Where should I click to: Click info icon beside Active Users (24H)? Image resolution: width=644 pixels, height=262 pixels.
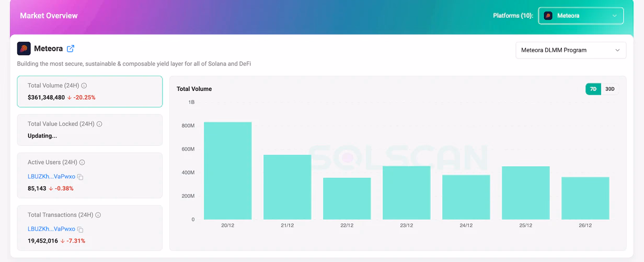82,163
